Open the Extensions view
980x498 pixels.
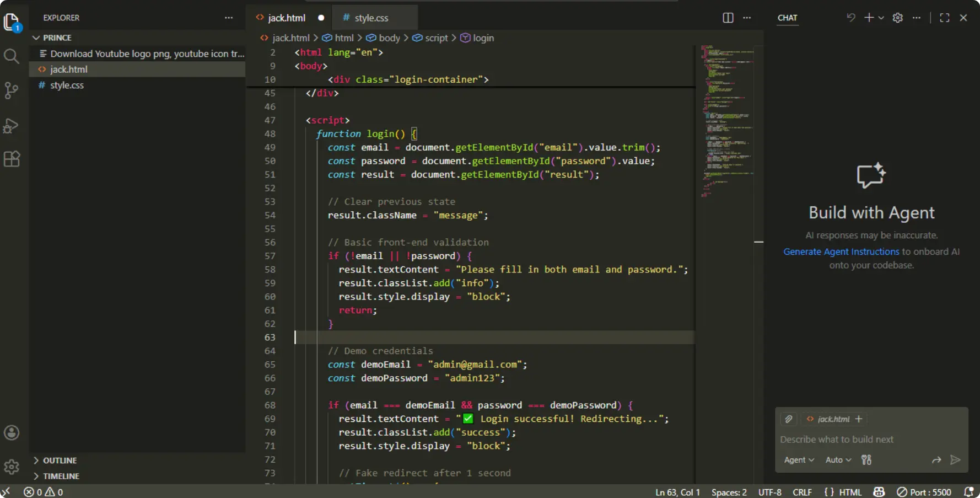12,159
